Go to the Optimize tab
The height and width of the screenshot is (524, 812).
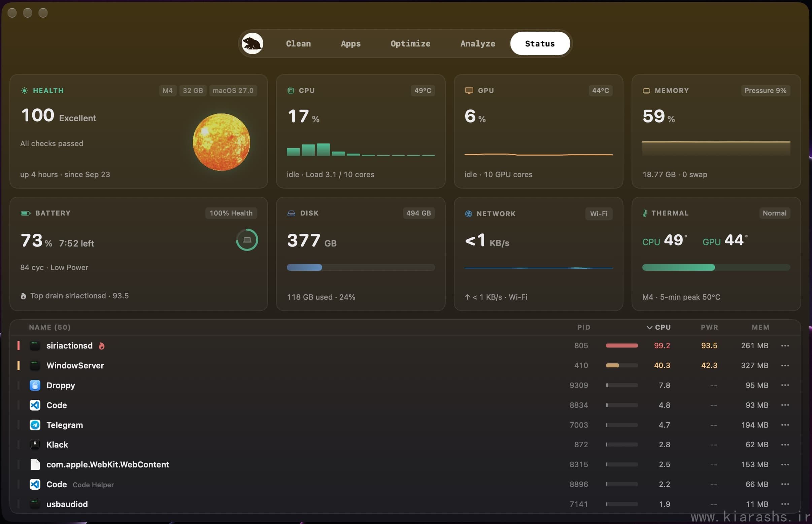[x=410, y=43]
